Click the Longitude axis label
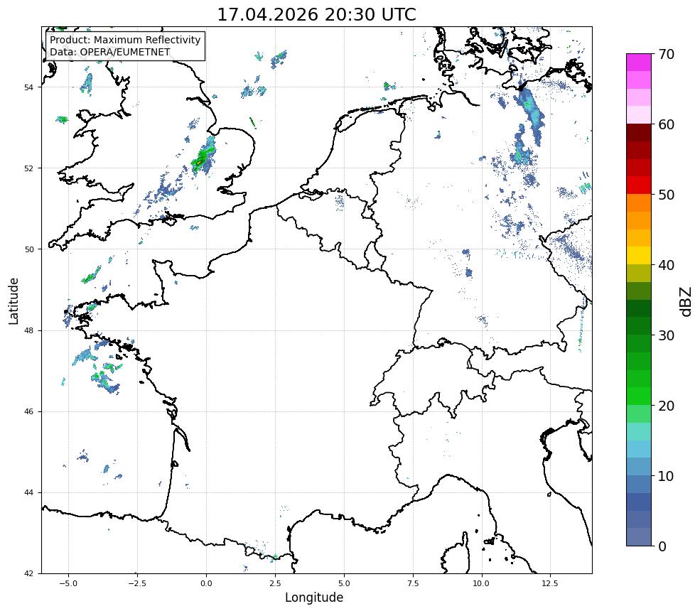 click(x=314, y=598)
